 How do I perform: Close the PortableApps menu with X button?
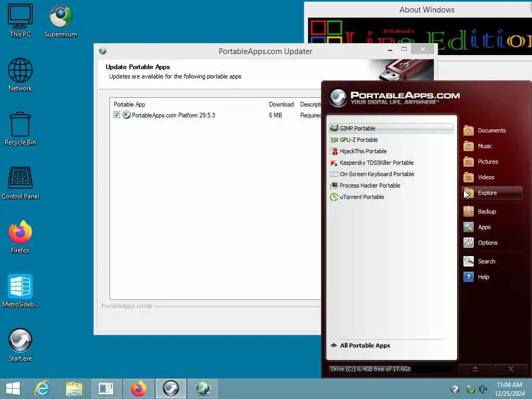click(511, 369)
